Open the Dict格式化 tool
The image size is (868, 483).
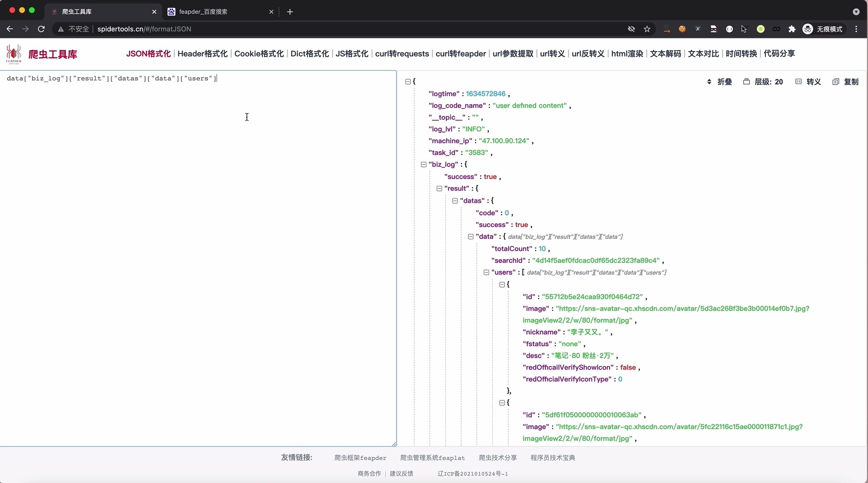click(x=310, y=54)
